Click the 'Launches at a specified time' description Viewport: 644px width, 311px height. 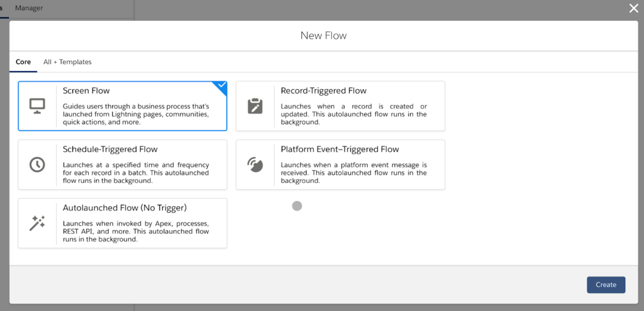(x=136, y=173)
